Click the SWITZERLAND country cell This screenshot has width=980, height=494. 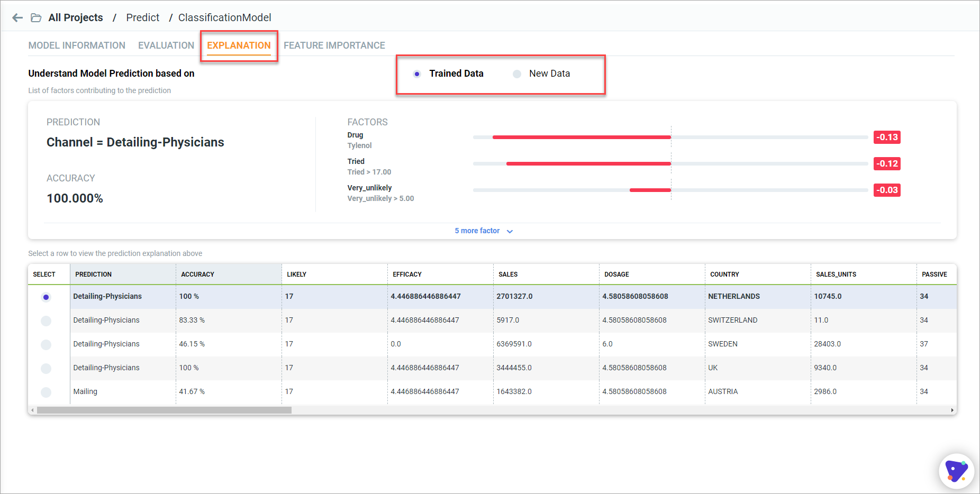(758, 321)
